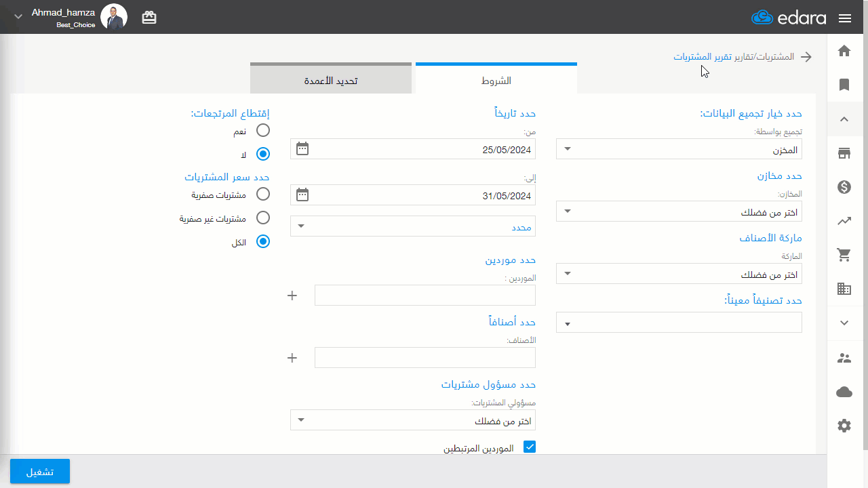Open the people users sidebar icon
Image resolution: width=868 pixels, height=488 pixels.
coord(844,358)
